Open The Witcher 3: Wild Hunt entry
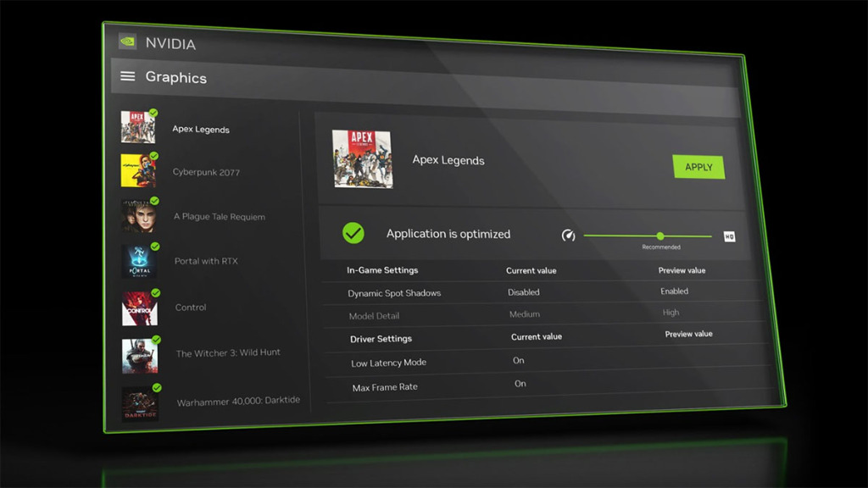Screen dimensions: 868x488 coord(228,353)
